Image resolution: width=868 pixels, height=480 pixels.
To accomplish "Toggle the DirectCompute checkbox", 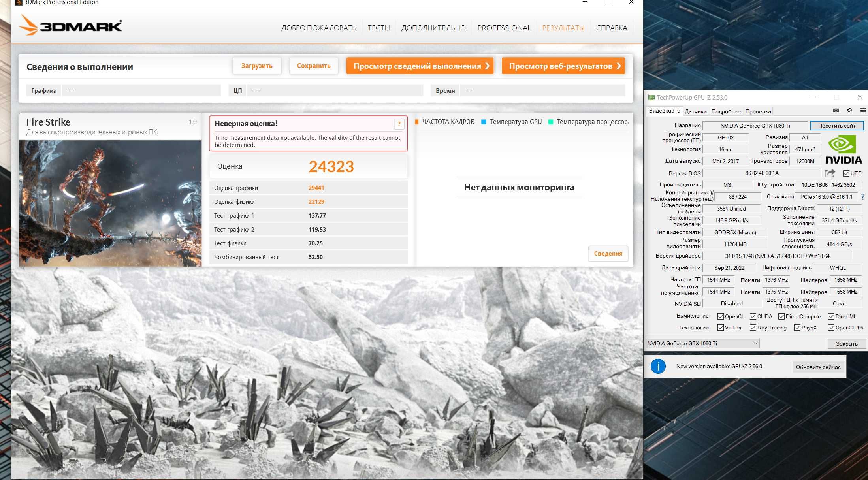I will (x=781, y=316).
